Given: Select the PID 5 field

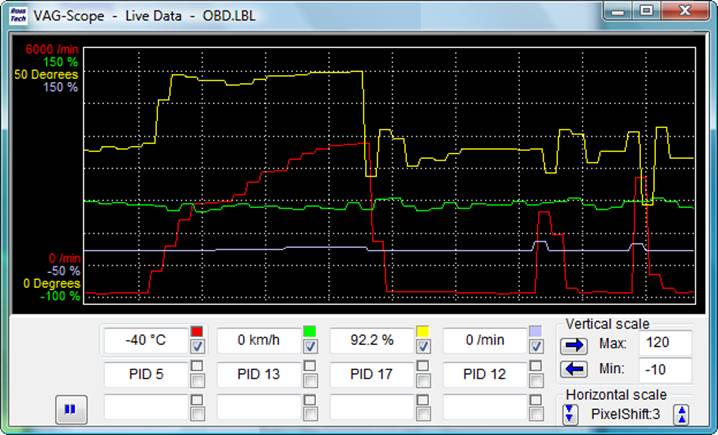Looking at the screenshot, I should tap(145, 375).
